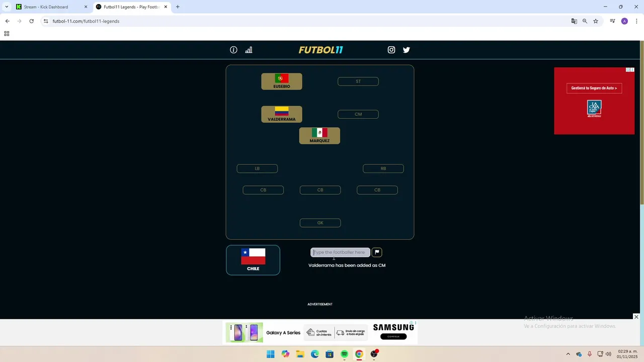The image size is (644, 362).
Task: Select the Futbol11 Legends browser tab
Action: point(132,7)
